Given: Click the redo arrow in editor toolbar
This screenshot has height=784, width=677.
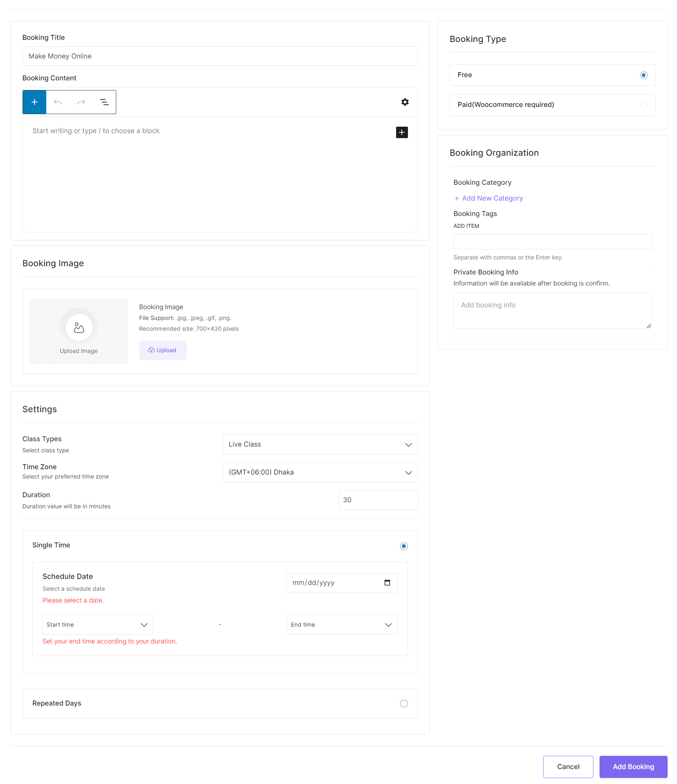Looking at the screenshot, I should pyautogui.click(x=81, y=102).
